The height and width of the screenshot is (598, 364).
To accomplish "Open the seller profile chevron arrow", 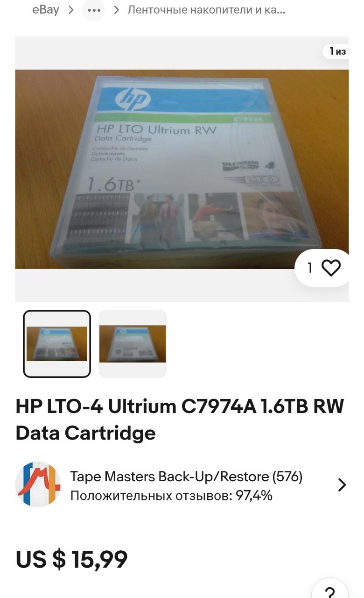I will click(x=342, y=485).
